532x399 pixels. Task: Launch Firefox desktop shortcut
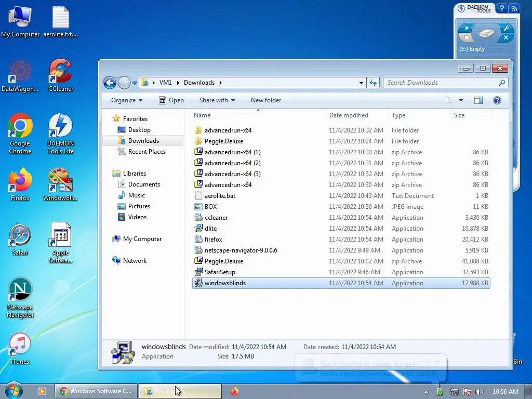[20, 184]
